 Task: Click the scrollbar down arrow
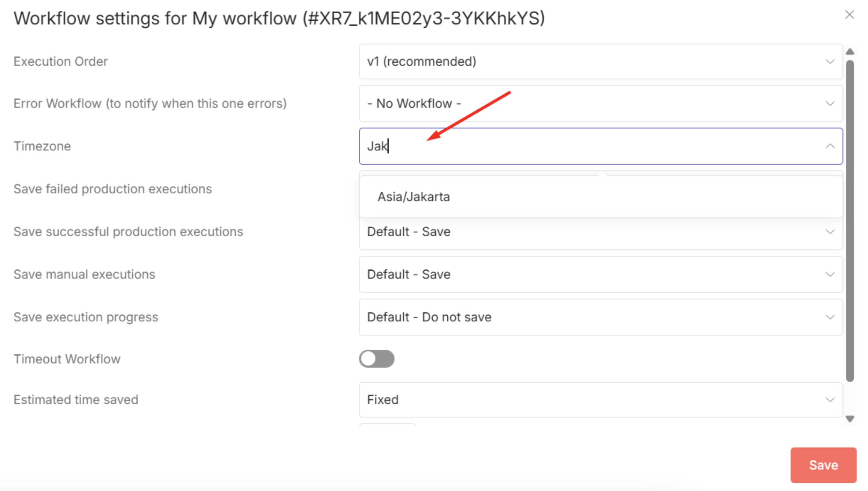pyautogui.click(x=850, y=419)
